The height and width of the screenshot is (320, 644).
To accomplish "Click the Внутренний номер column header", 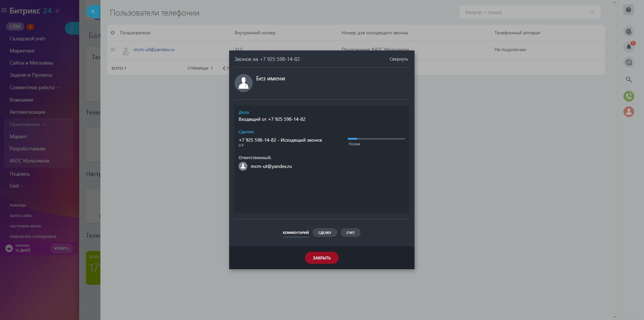I will [255, 33].
